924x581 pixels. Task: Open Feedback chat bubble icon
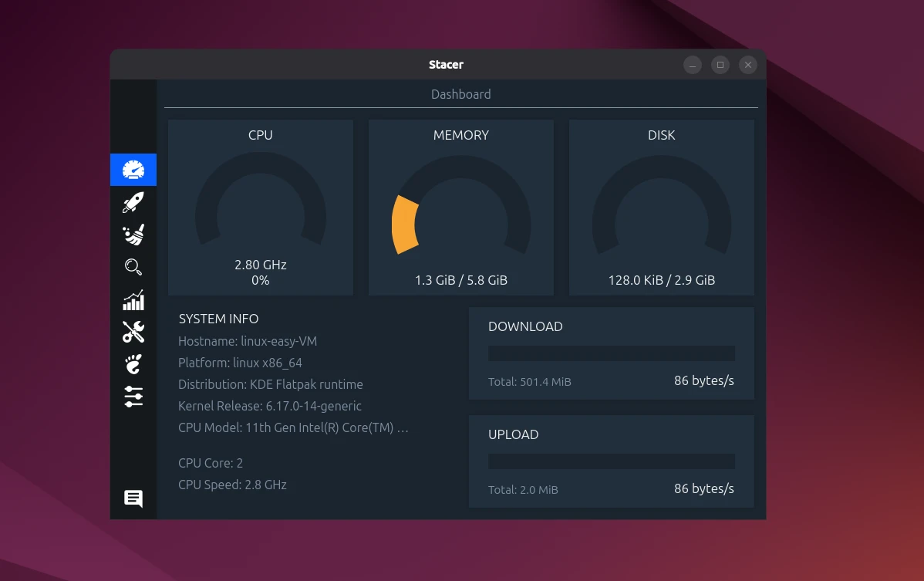[133, 498]
